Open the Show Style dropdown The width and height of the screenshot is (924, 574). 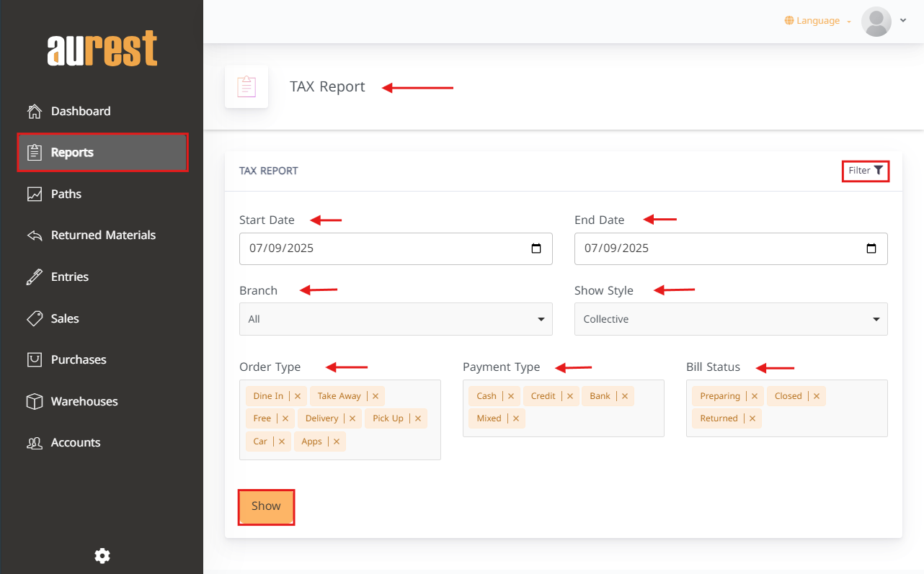(x=731, y=319)
